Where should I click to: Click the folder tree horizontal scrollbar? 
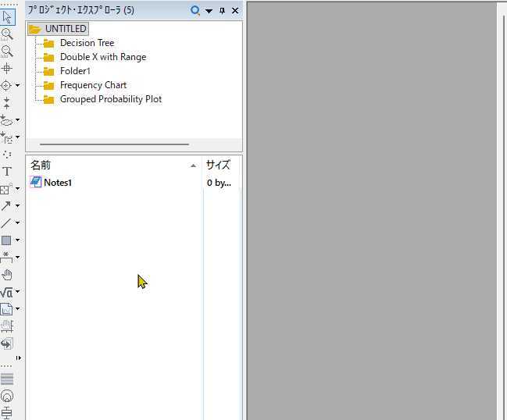(x=114, y=144)
